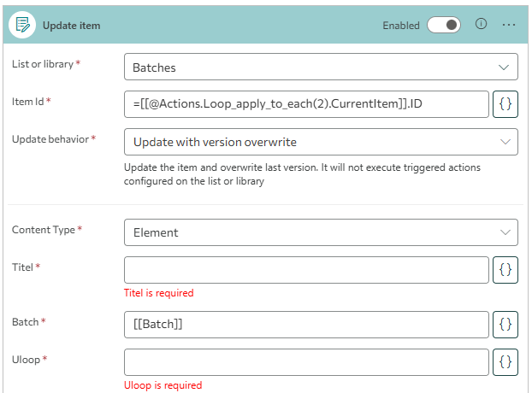This screenshot has height=393, width=532.
Task: Click the 'Titel is required' error message
Action: [159, 293]
